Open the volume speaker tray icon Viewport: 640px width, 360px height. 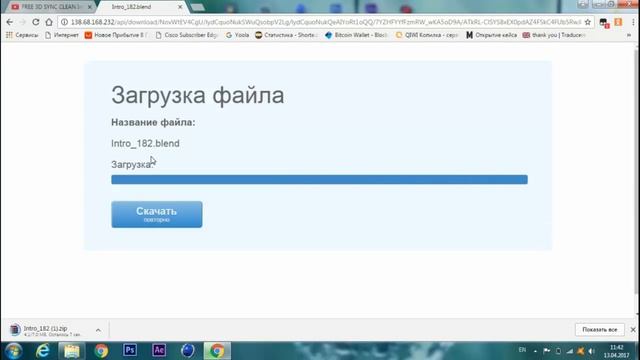591,351
